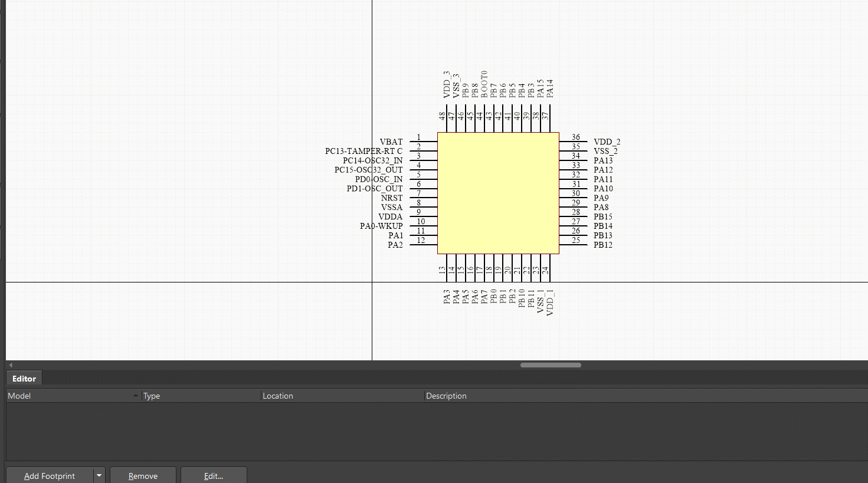Select the PB15 pin label
The width and height of the screenshot is (868, 483).
pos(603,217)
